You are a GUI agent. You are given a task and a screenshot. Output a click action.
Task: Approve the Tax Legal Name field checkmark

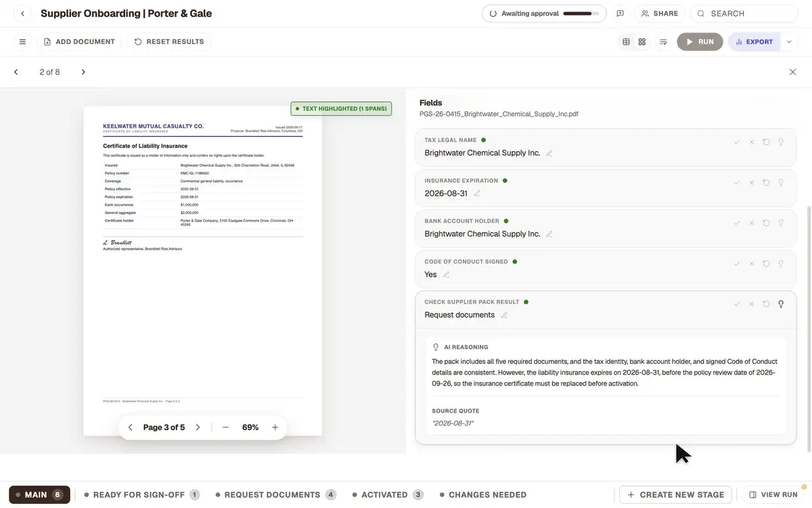(737, 142)
